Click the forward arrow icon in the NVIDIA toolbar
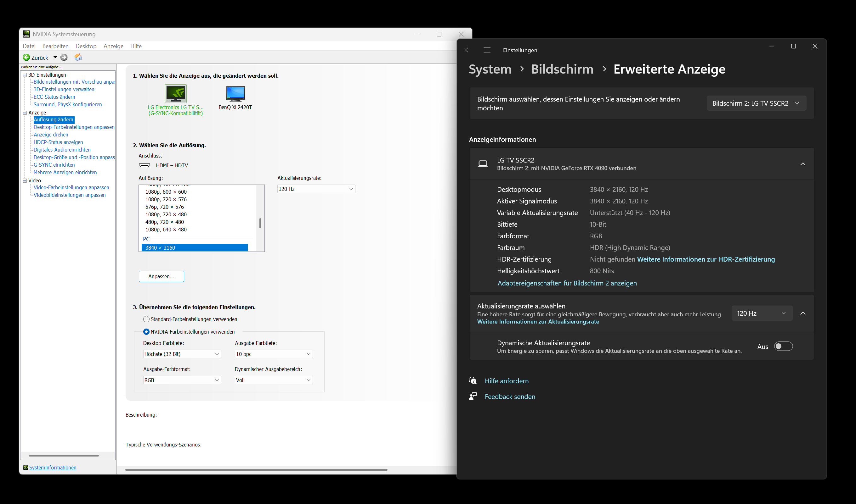 click(64, 58)
